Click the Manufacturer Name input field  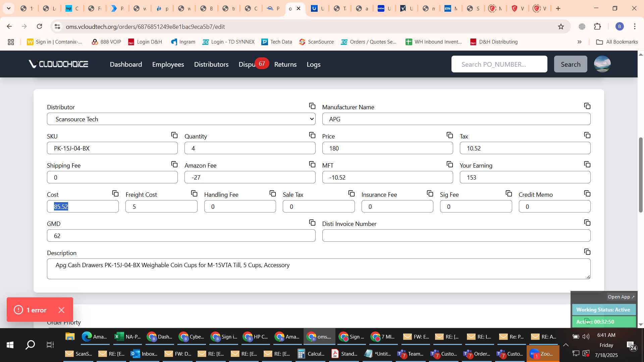tap(456, 119)
